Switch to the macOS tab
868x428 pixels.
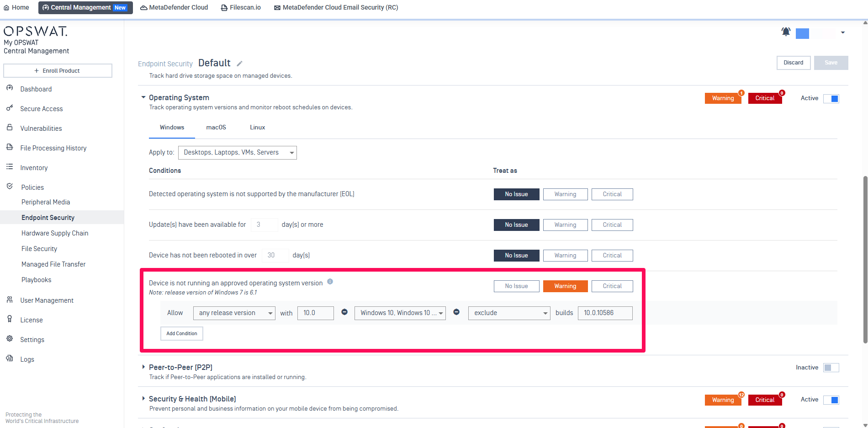pyautogui.click(x=216, y=128)
